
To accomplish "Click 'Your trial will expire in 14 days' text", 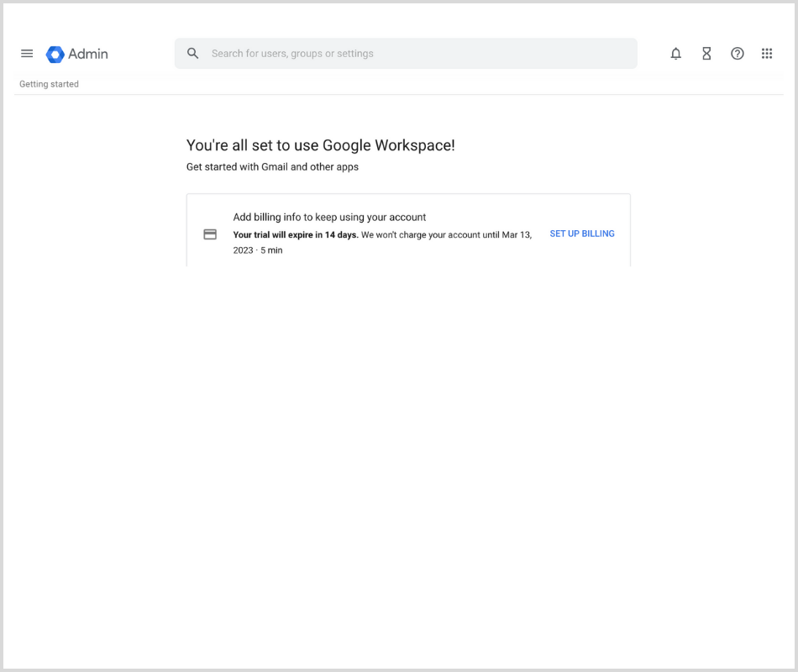I will point(296,234).
